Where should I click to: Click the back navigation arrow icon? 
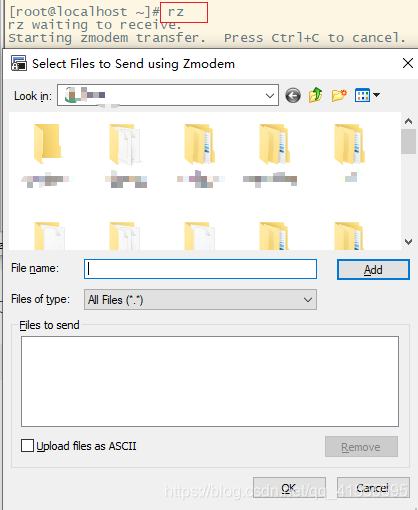click(x=293, y=96)
